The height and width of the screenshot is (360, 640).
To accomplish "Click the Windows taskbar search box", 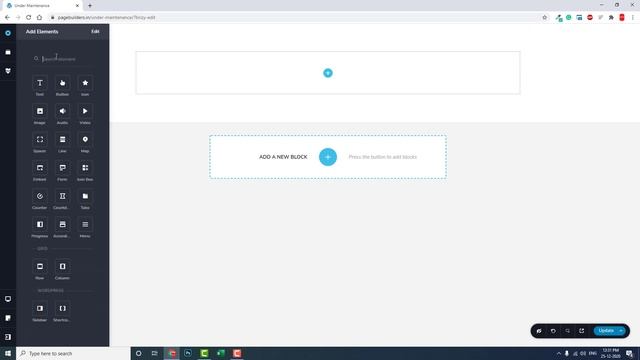I will pyautogui.click(x=73, y=353).
